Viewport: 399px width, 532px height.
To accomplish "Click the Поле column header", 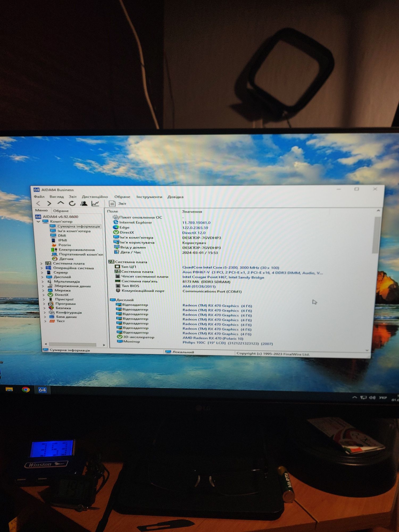I will (x=112, y=211).
